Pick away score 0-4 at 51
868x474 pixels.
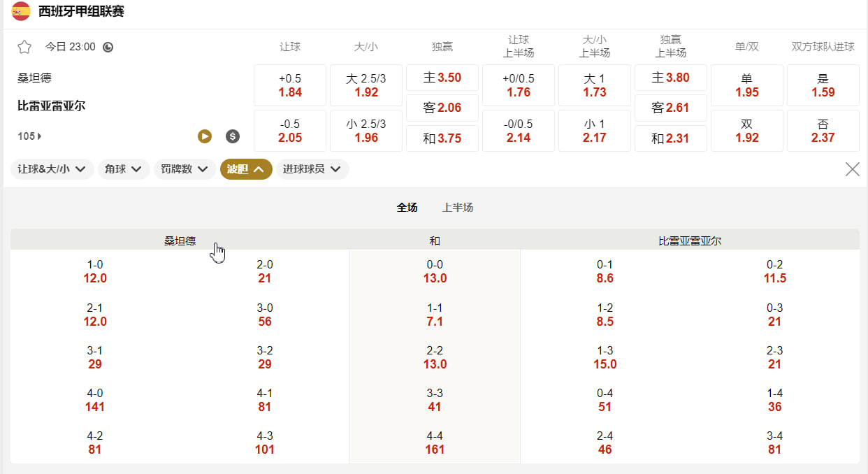pyautogui.click(x=605, y=400)
